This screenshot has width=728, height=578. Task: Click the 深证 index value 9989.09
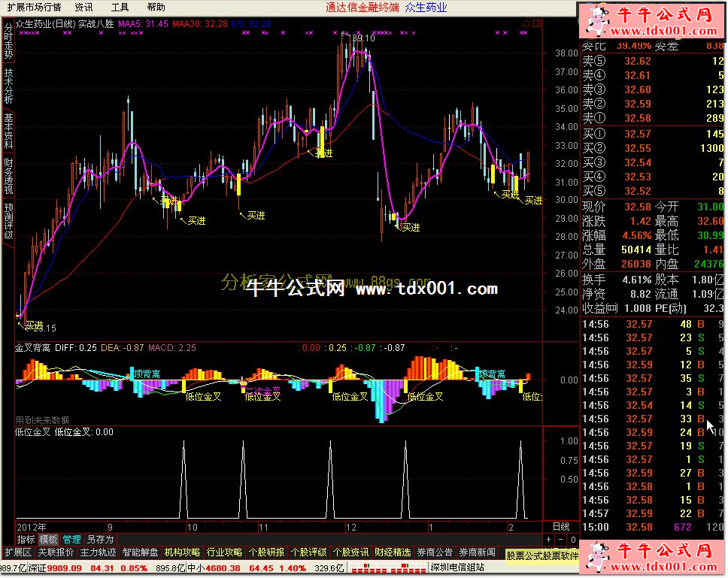click(x=64, y=568)
